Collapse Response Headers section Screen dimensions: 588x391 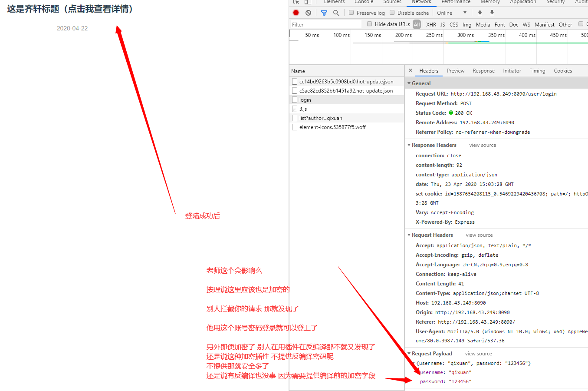409,145
